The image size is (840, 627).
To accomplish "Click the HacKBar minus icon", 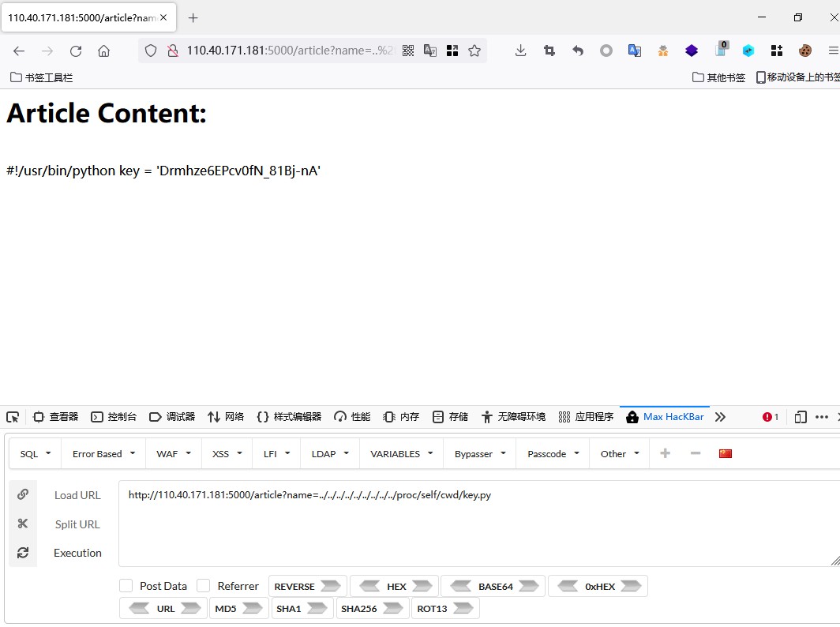I will coord(696,453).
